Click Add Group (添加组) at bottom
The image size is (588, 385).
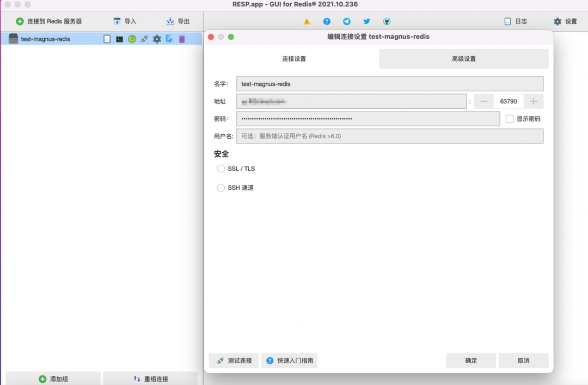(53, 378)
